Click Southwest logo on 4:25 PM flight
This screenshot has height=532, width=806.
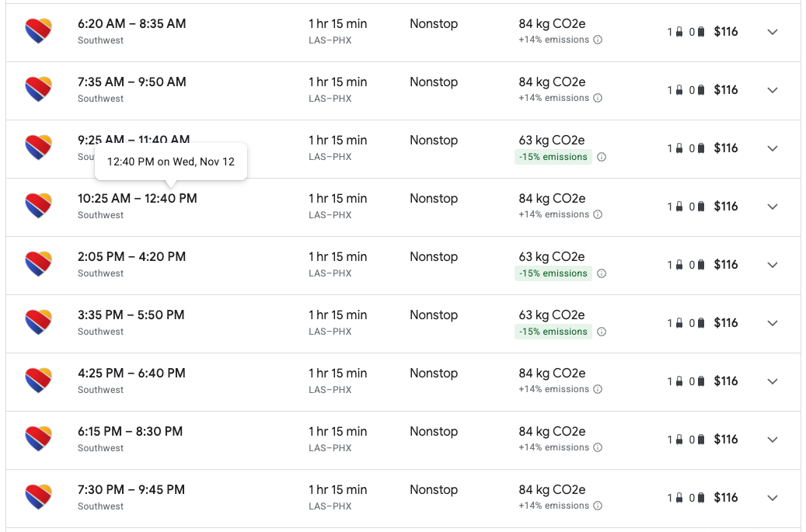[38, 381]
